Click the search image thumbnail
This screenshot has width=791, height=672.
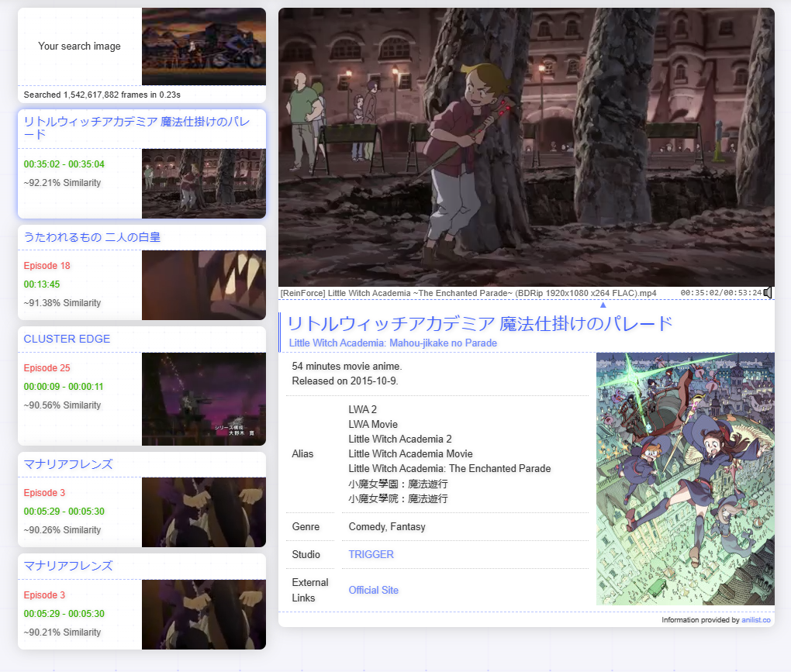tap(204, 47)
